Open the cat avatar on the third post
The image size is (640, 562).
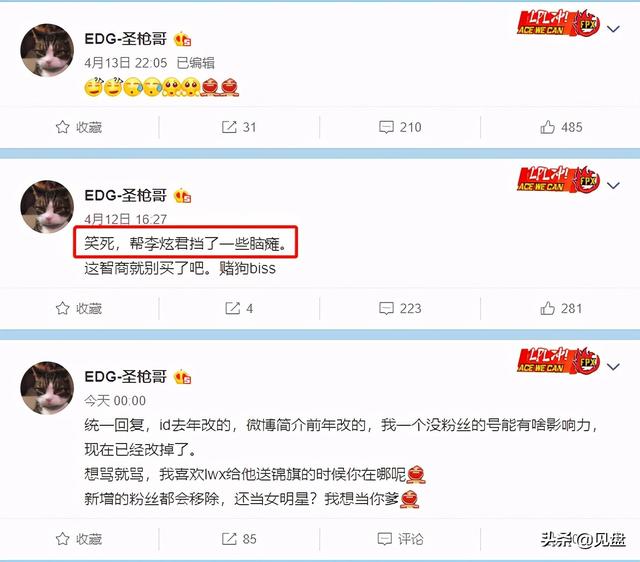47,388
